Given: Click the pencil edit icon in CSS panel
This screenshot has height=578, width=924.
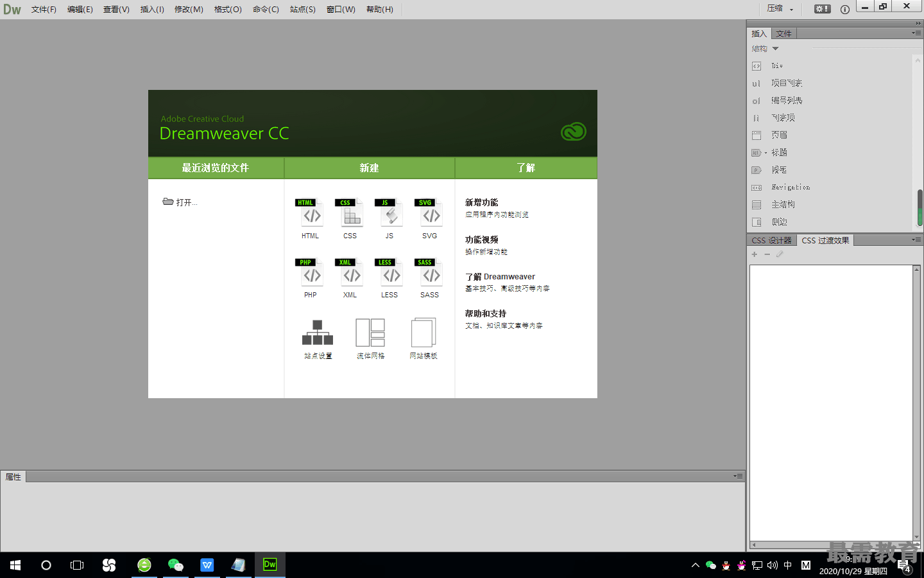Looking at the screenshot, I should click(780, 254).
